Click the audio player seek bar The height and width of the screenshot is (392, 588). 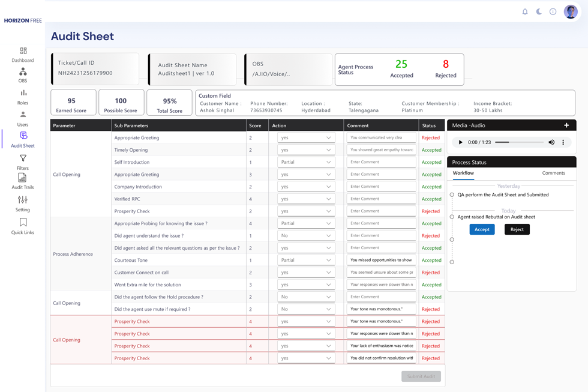[x=519, y=142]
